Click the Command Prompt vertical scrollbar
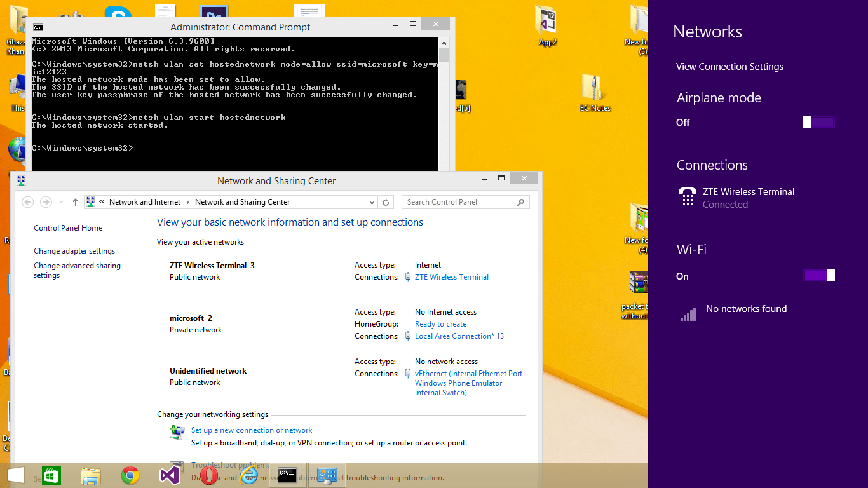Viewport: 868px width, 488px height. 444,104
